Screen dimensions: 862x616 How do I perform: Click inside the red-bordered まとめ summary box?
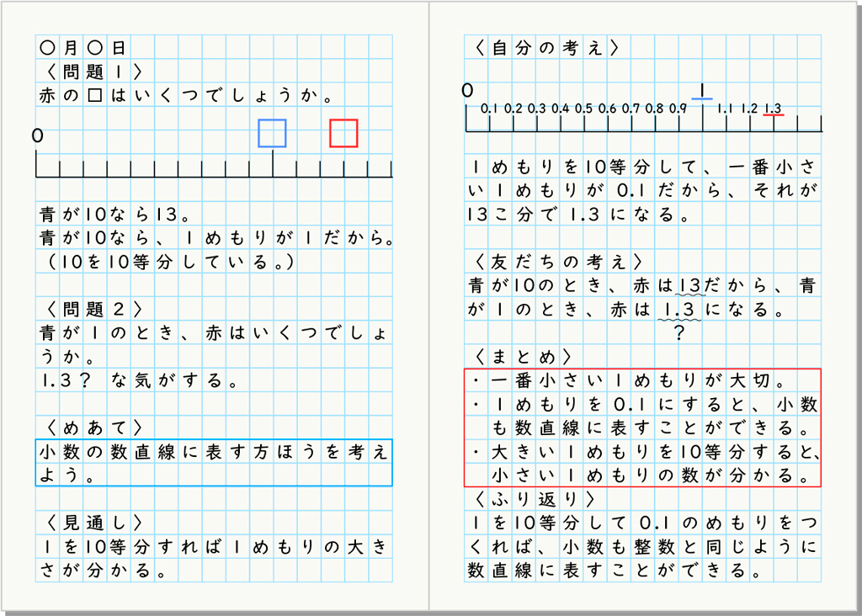[x=642, y=427]
